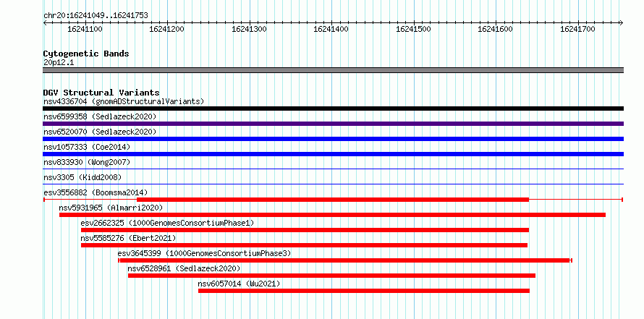This screenshot has height=319, width=644.
Task: Open variant nsv1057333 (Coe2014) label
Action: pyautogui.click(x=86, y=147)
